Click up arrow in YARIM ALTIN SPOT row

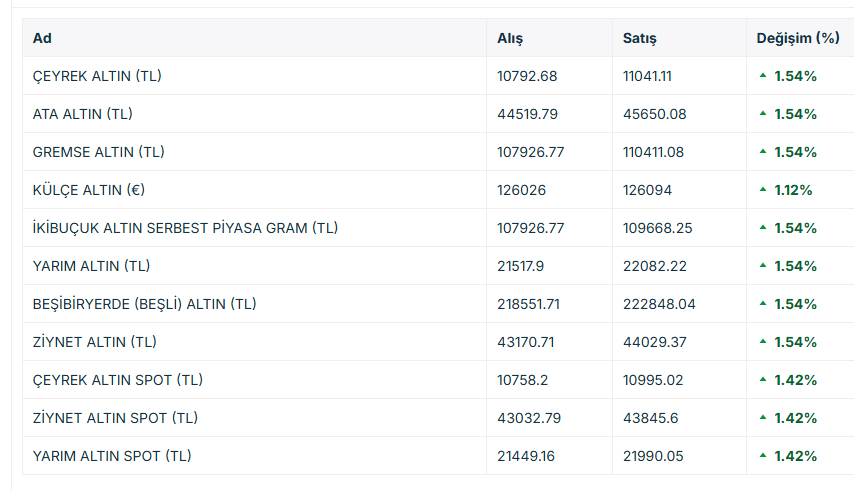(763, 456)
